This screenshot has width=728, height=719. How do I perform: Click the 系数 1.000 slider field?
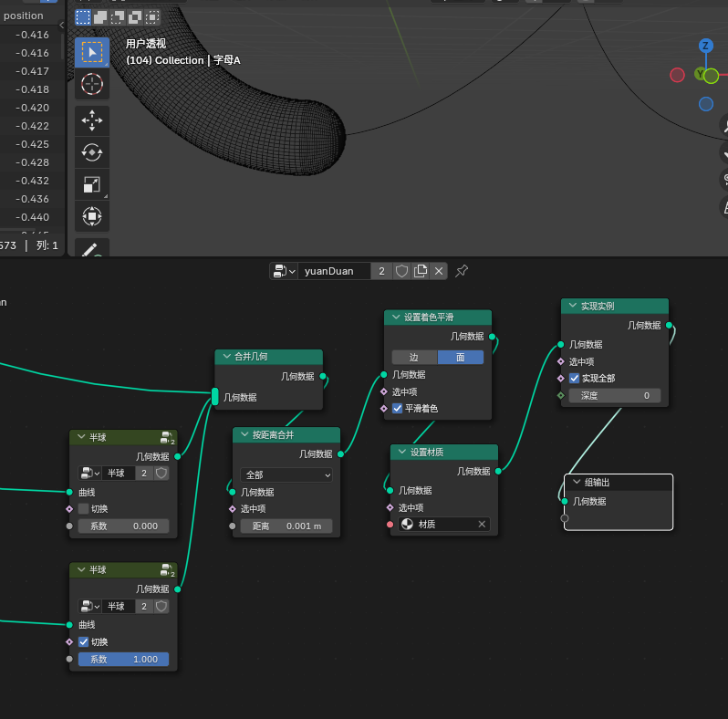pos(123,659)
